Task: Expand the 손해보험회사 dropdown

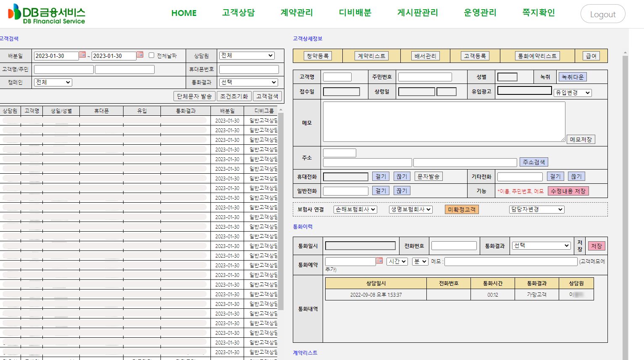Action: pos(355,209)
